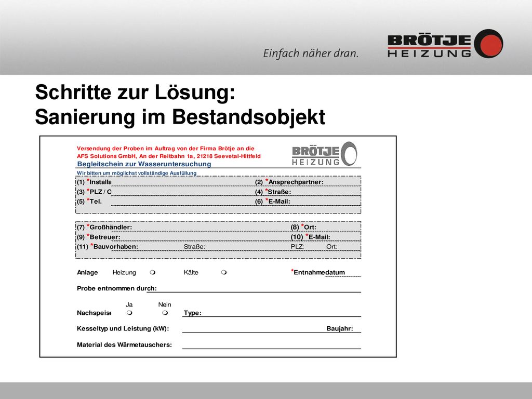Click the note 'Wir bitten um möglichst vollständige Ausfüllung'
The width and height of the screenshot is (532, 399).
pos(137,173)
